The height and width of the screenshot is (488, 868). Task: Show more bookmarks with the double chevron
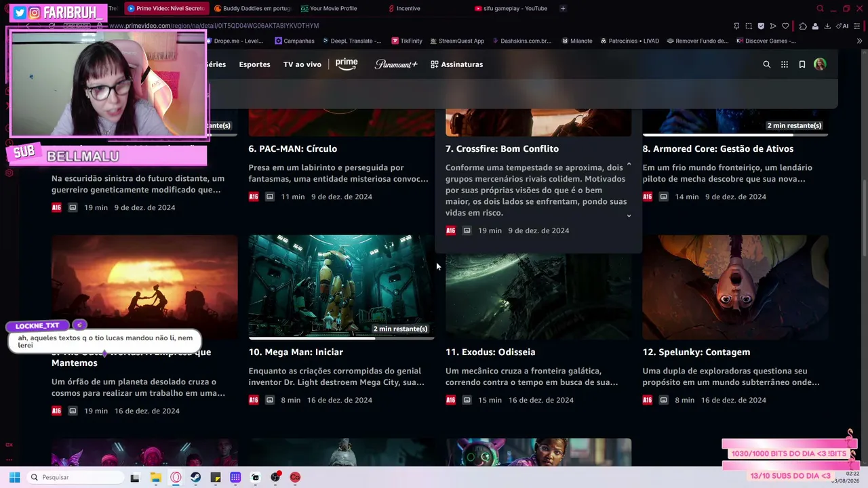coord(860,41)
